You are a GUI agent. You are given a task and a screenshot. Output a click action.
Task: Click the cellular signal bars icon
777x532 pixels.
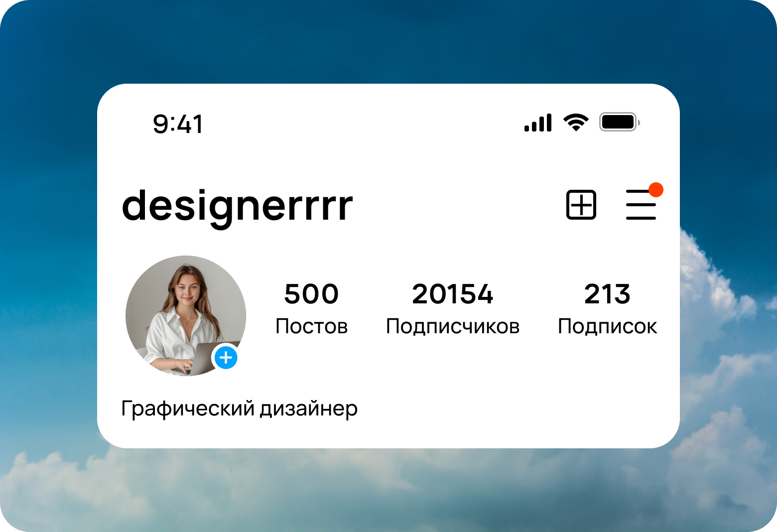(x=538, y=123)
